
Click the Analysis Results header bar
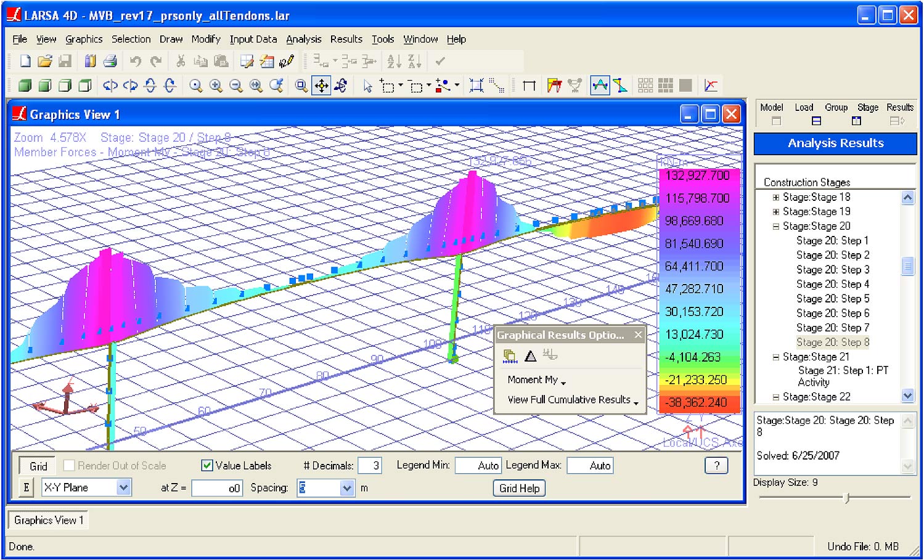click(x=835, y=144)
